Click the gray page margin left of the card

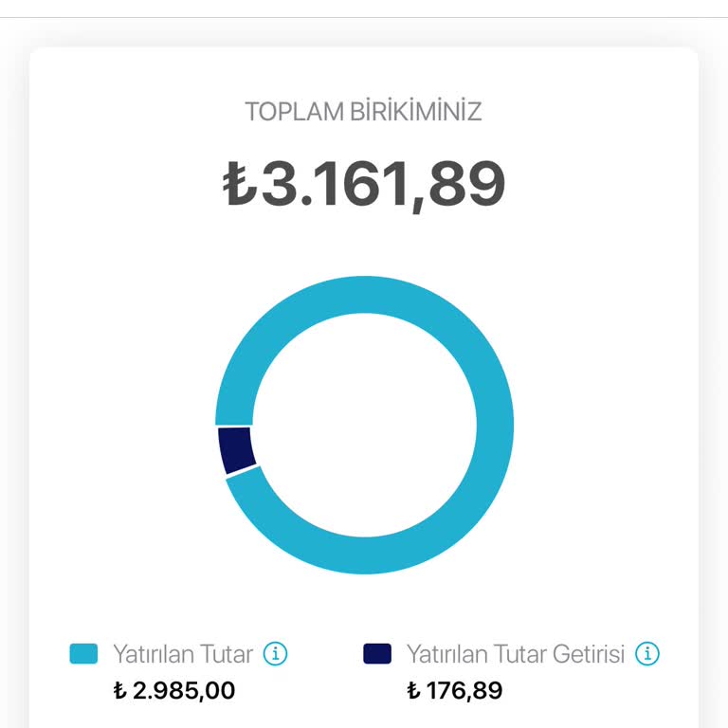coord(14,372)
